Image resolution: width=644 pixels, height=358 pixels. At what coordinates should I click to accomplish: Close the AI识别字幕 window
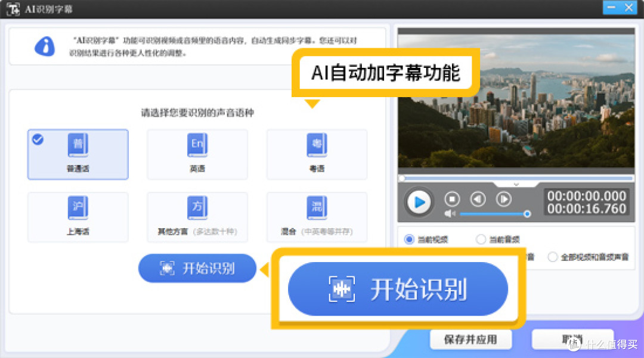(629, 7)
